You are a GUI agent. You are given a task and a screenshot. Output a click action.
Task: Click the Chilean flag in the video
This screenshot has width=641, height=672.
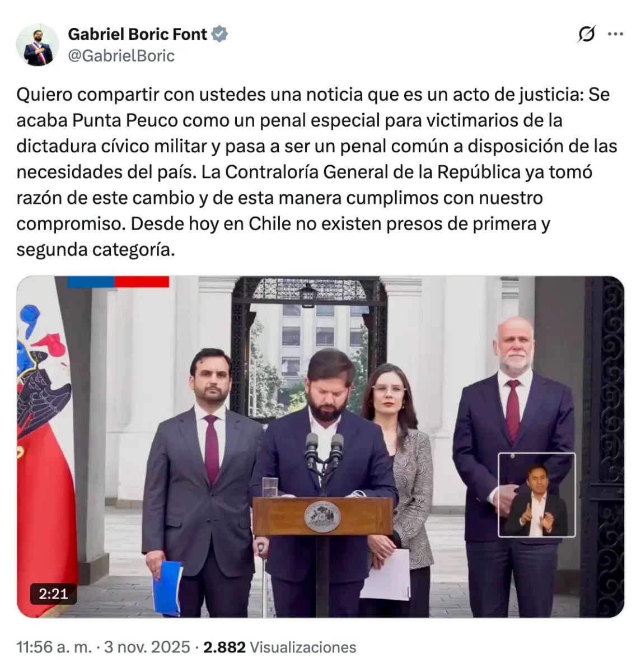pos(45,448)
